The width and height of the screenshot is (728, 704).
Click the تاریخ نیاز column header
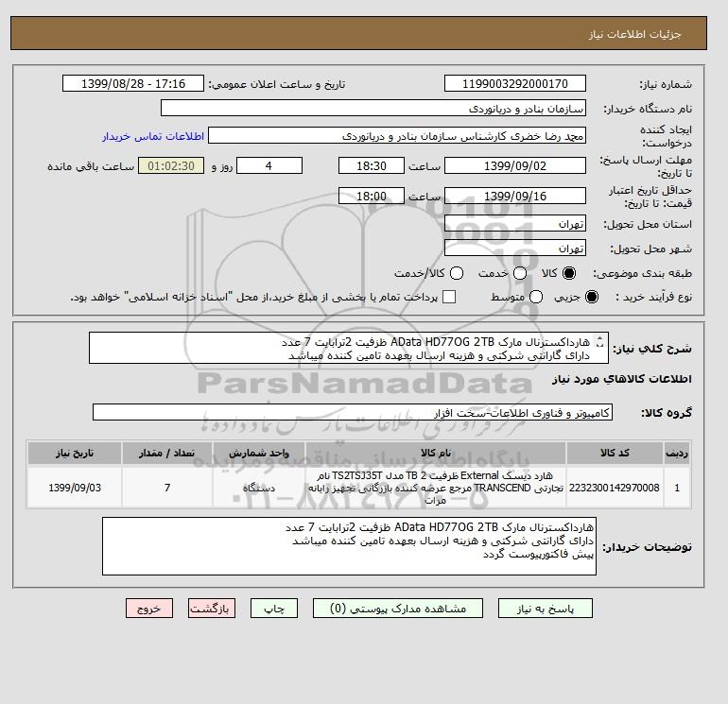tap(75, 453)
